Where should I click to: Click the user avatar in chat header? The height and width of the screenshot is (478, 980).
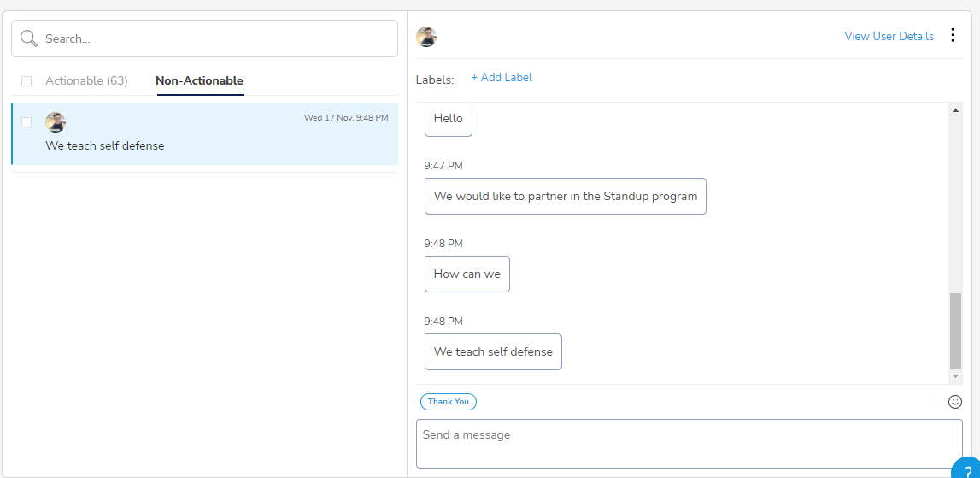[426, 37]
